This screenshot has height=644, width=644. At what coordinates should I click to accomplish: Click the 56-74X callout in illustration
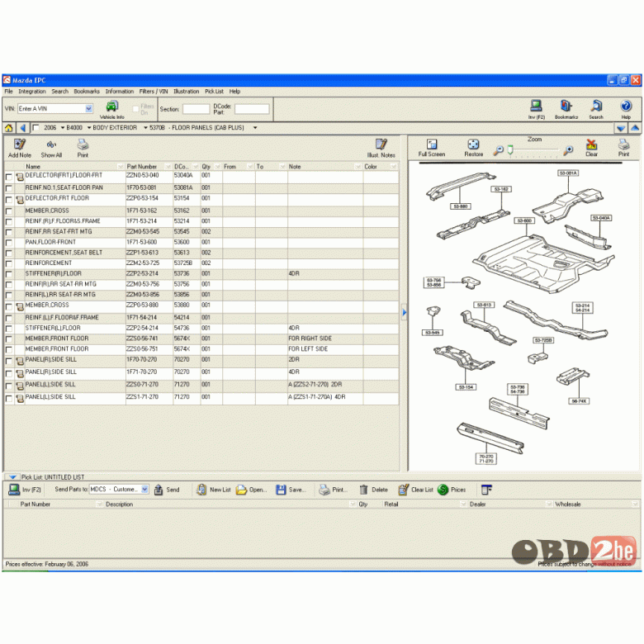579,401
